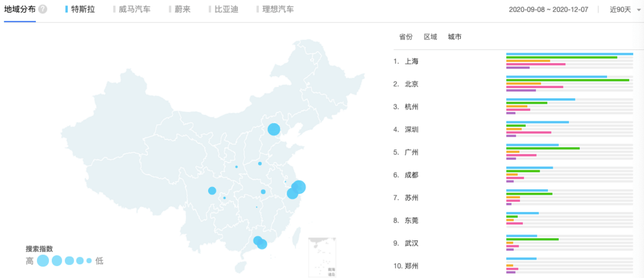
Task: Click the help question-mark icon beside 地域分布
Action: (x=43, y=9)
